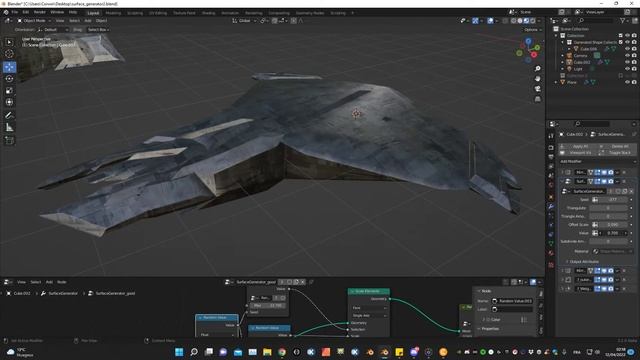The image size is (640, 360).
Task: Disable Plane in renders via its camera icon
Action: tap(634, 82)
